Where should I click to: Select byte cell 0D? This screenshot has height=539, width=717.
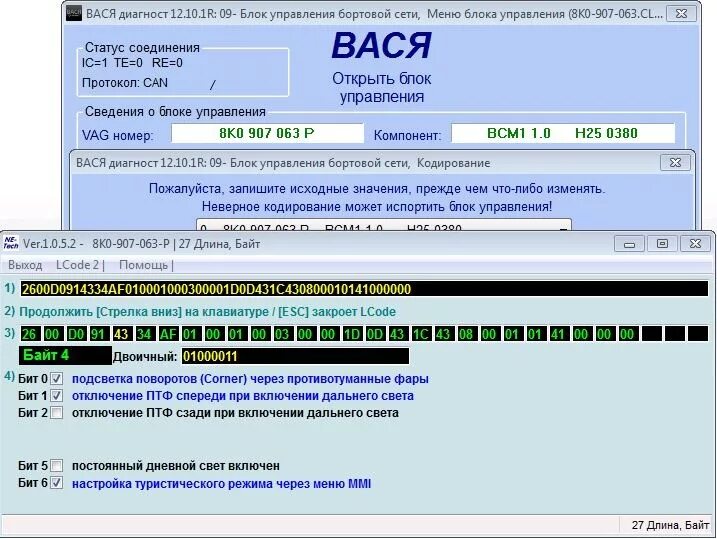coord(374,334)
